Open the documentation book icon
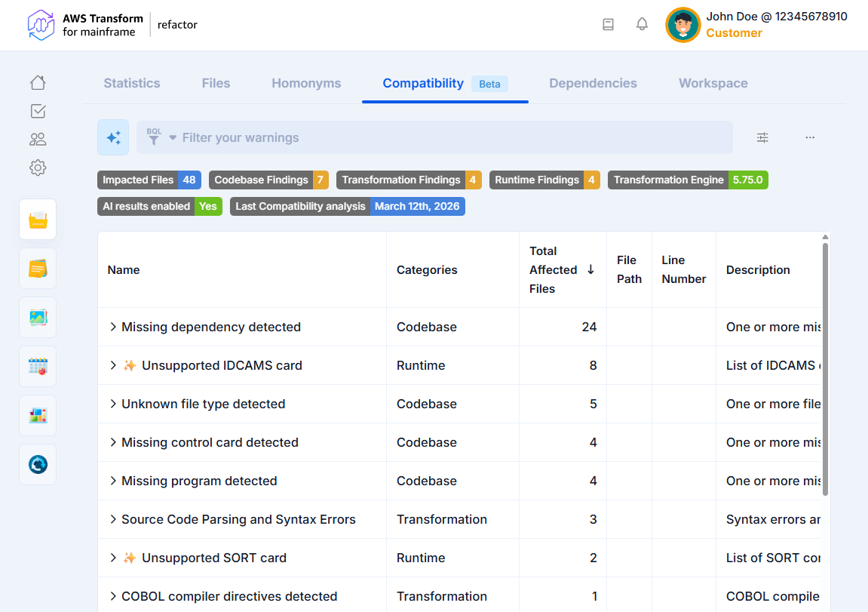Screen dimensions: 868x612 pyautogui.click(x=608, y=24)
